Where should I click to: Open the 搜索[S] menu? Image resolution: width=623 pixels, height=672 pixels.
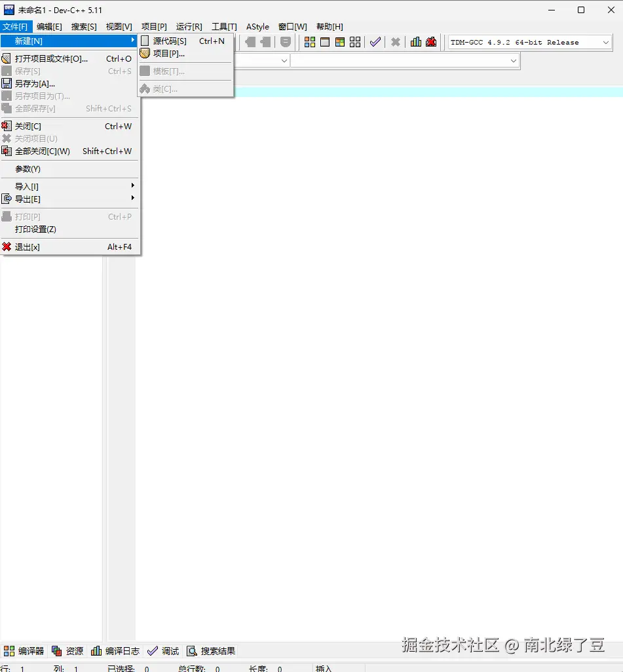(x=84, y=27)
